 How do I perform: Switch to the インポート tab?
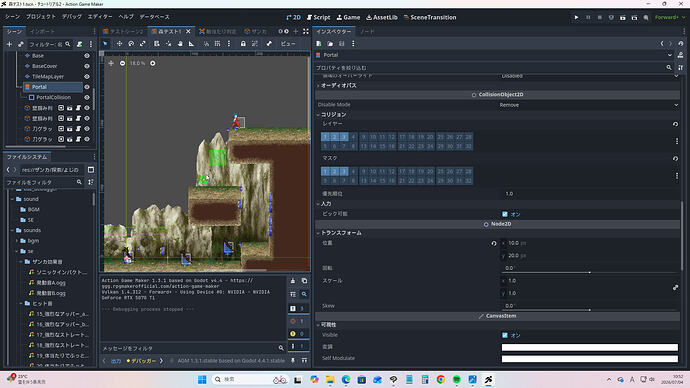(42, 32)
